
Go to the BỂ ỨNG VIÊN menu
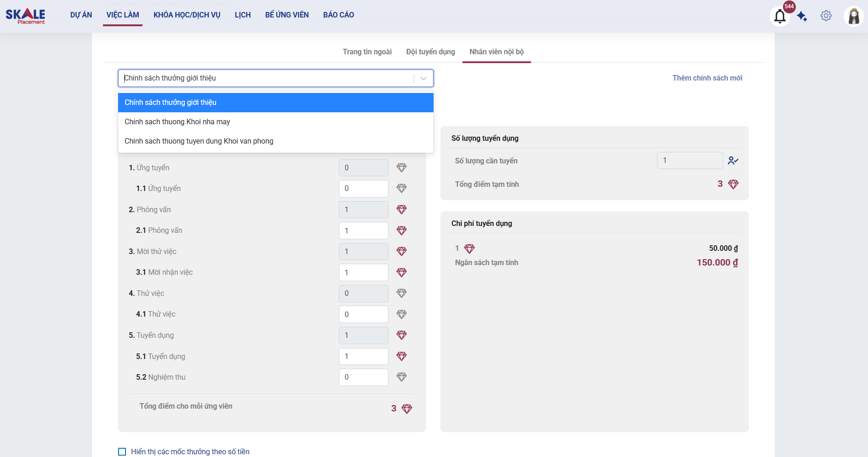(x=287, y=15)
